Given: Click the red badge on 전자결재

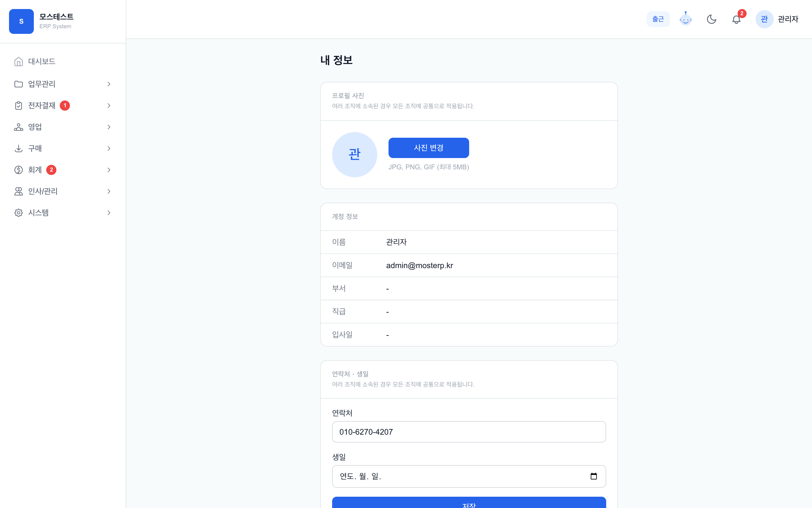Looking at the screenshot, I should pyautogui.click(x=65, y=106).
